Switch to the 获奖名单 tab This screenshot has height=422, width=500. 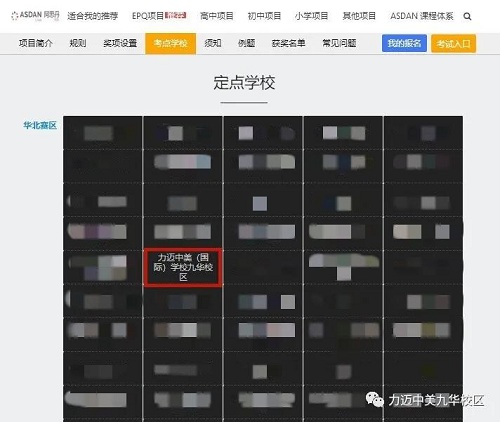289,43
